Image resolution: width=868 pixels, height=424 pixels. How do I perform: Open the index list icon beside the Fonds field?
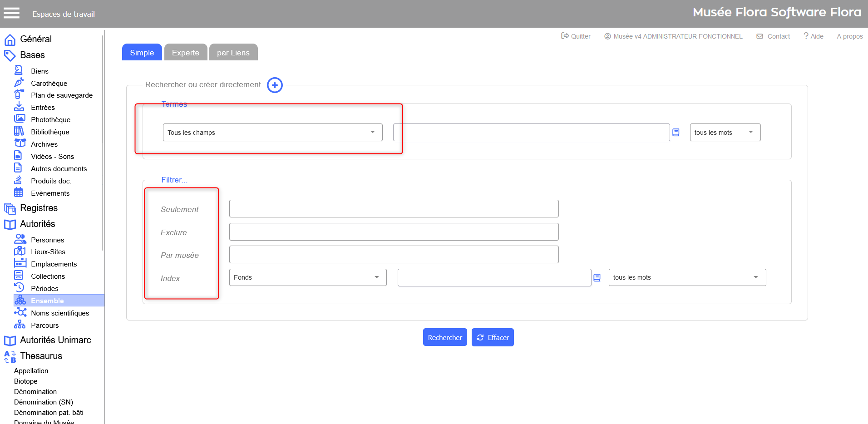coord(597,277)
